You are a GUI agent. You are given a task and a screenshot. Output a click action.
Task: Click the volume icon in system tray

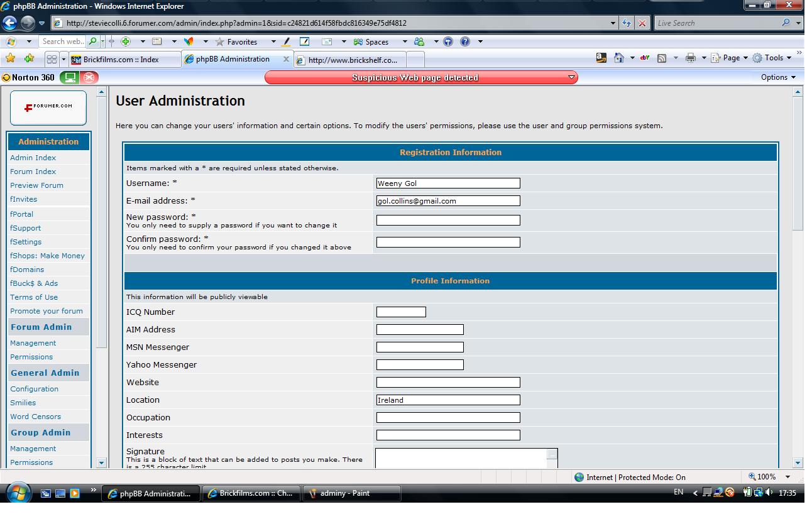click(769, 493)
